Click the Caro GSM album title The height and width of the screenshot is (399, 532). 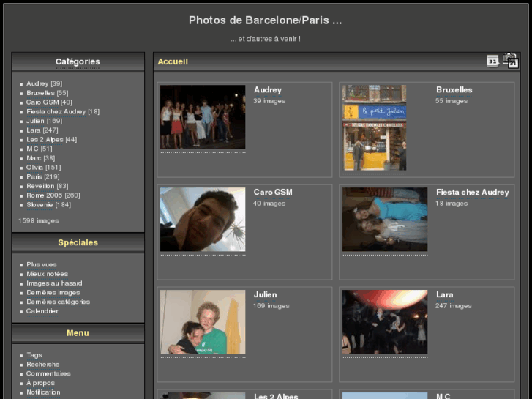tap(273, 193)
